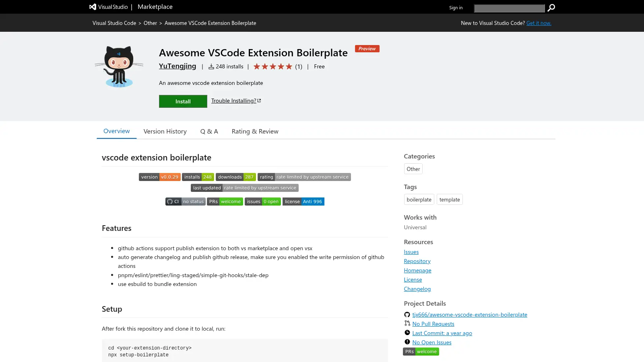644x362 pixels.
Task: Click the Features heading
Action: [x=117, y=228]
